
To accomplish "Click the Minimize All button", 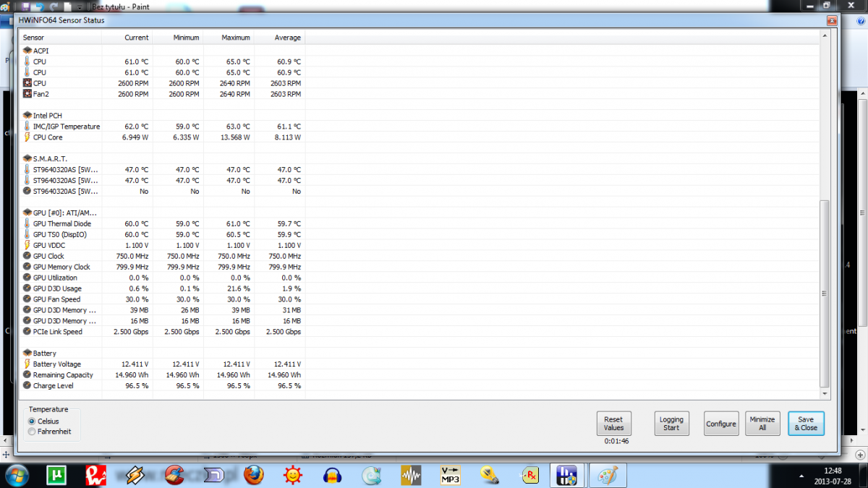I will pos(762,424).
